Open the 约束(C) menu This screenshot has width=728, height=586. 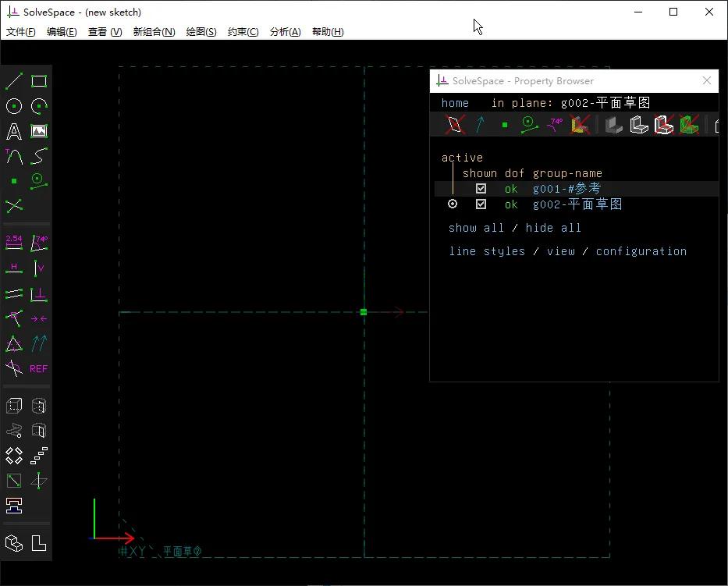243,32
